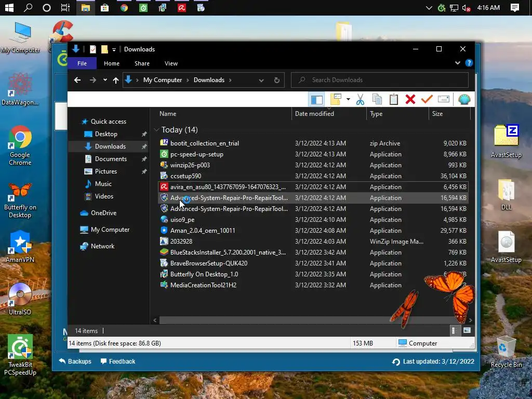Viewport: 532px width, 399px height.
Task: Click the horizontal scrollbar of the file list
Action: [x=312, y=320]
